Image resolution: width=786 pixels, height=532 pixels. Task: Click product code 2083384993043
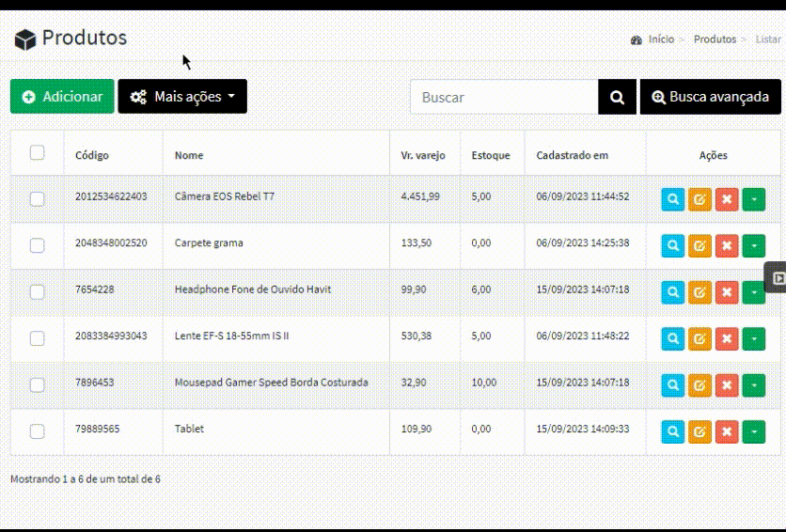(x=111, y=336)
